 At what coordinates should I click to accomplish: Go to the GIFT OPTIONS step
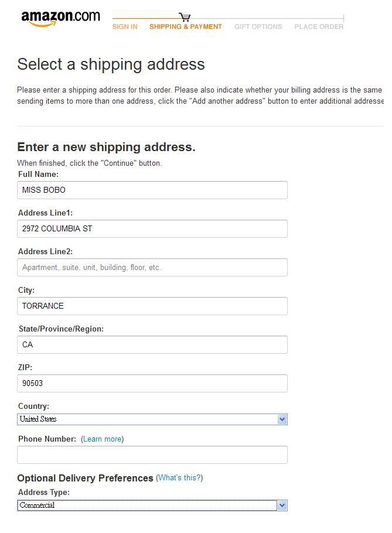(x=258, y=26)
